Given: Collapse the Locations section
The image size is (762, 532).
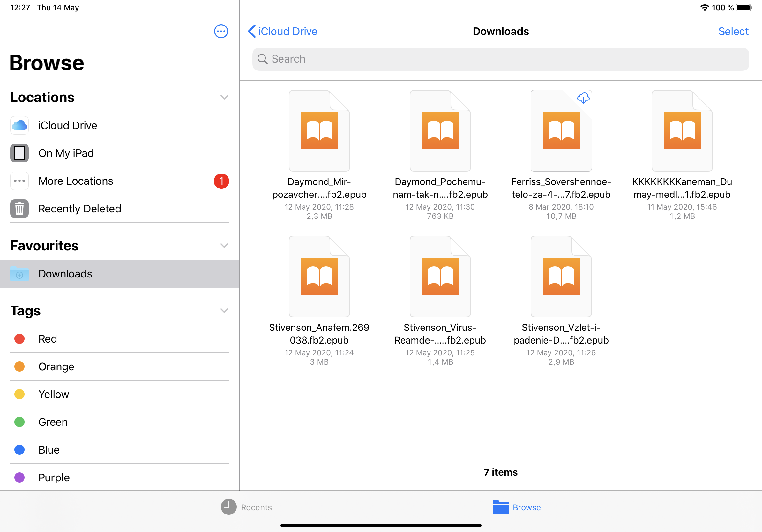Looking at the screenshot, I should pos(224,97).
